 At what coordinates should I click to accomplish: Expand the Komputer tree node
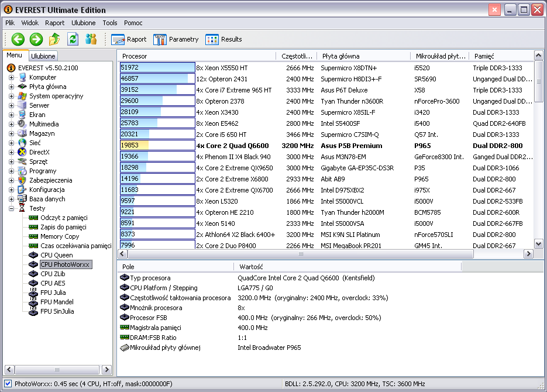coord(12,77)
